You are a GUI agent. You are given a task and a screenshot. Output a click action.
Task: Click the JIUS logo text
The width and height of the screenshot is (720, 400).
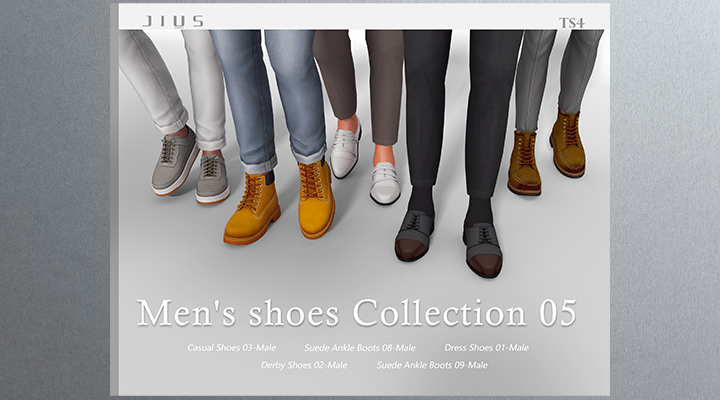point(172,20)
